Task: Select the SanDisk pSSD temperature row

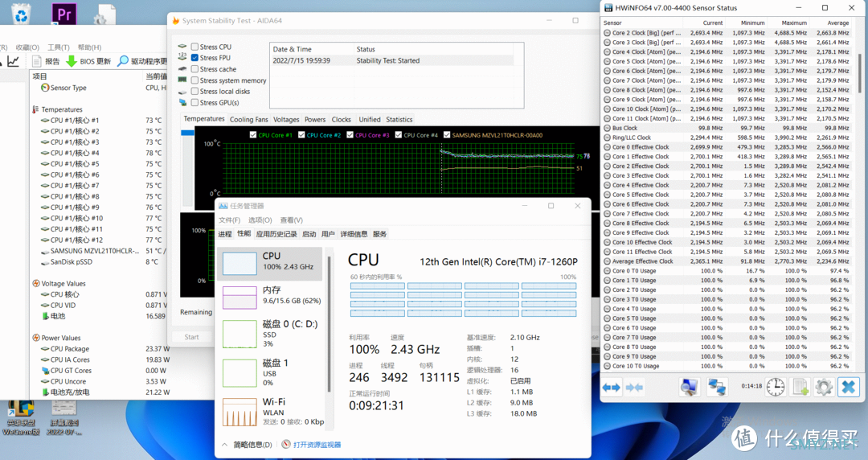Action: pyautogui.click(x=100, y=261)
